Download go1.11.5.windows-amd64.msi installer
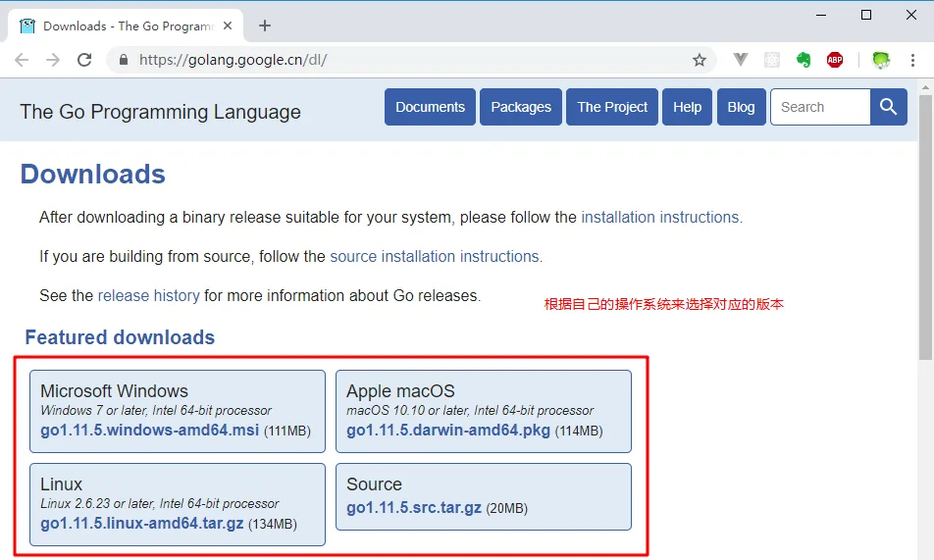Viewport: 934px width, 560px height. [149, 431]
